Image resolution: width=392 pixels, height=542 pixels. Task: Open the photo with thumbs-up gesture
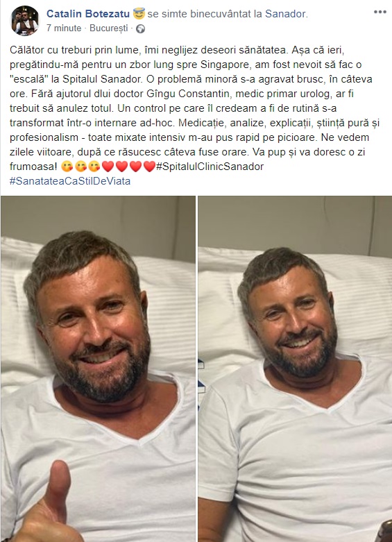[x=98, y=369]
